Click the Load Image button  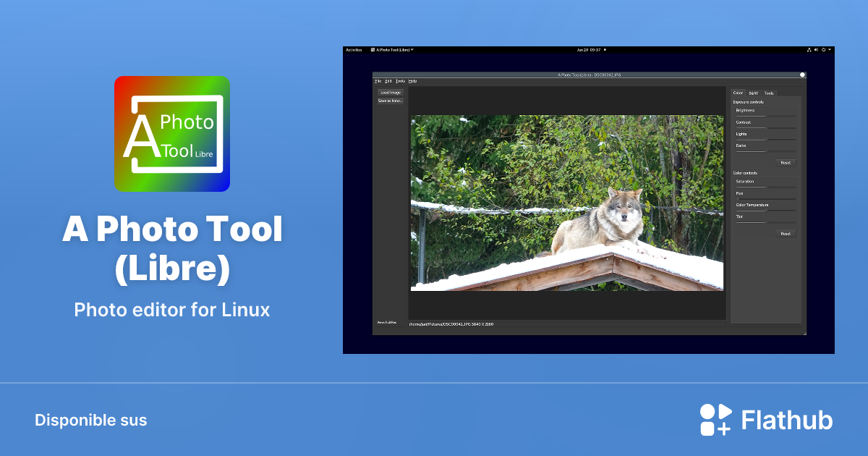(x=390, y=93)
